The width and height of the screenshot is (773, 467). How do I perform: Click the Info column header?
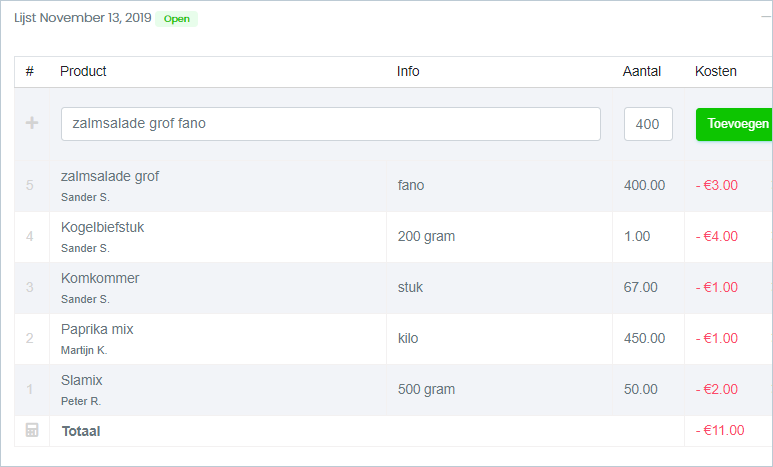[408, 71]
